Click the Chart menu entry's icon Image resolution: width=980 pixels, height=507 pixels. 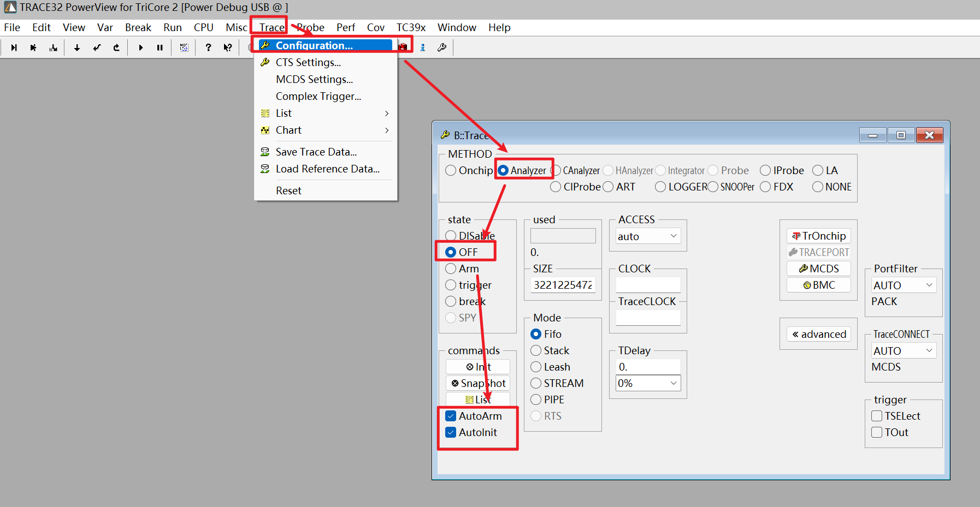tap(265, 130)
